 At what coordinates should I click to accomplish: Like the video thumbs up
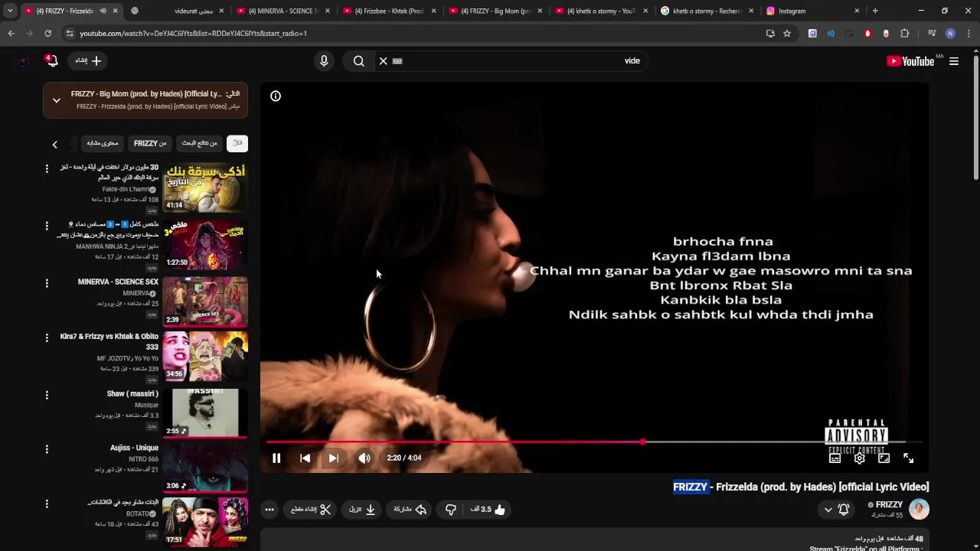(488, 509)
